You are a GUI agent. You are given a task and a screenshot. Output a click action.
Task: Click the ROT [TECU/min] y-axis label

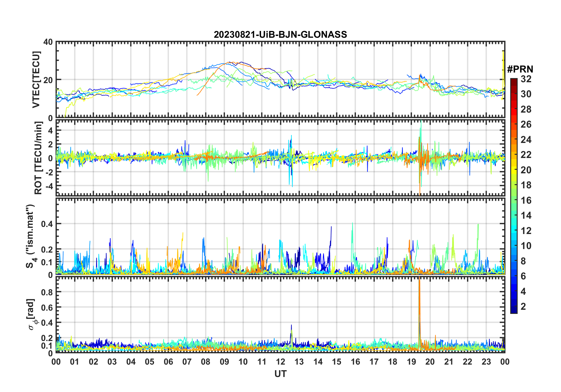tap(38, 158)
